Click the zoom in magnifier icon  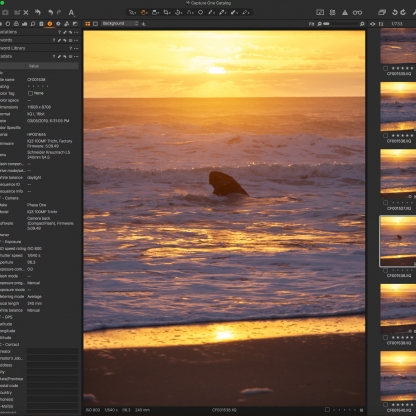click(x=362, y=24)
